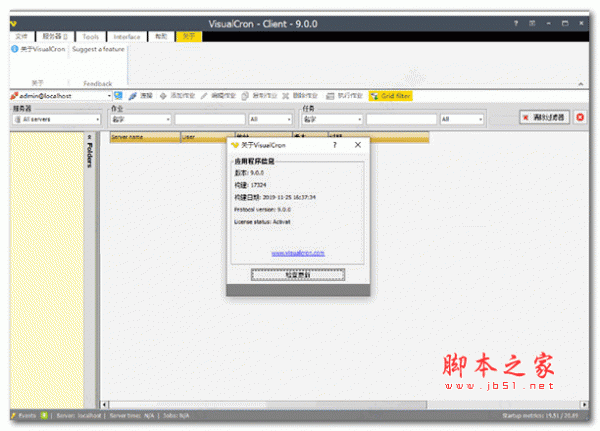The height and width of the screenshot is (431, 600).
Task: Click the Protocol version text in dialog
Action: (x=262, y=210)
